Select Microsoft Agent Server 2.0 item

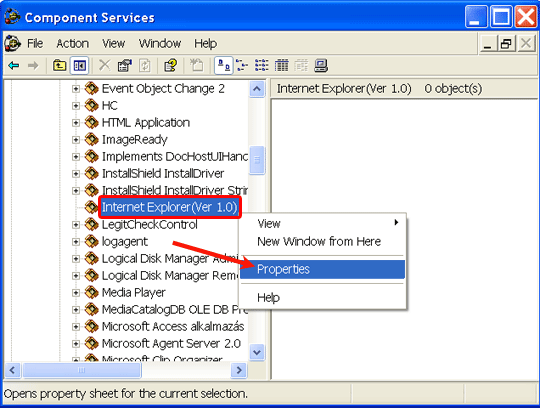click(x=171, y=344)
